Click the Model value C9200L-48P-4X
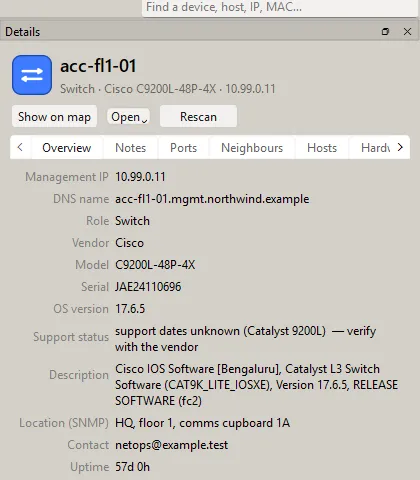The height and width of the screenshot is (480, 420). [155, 265]
